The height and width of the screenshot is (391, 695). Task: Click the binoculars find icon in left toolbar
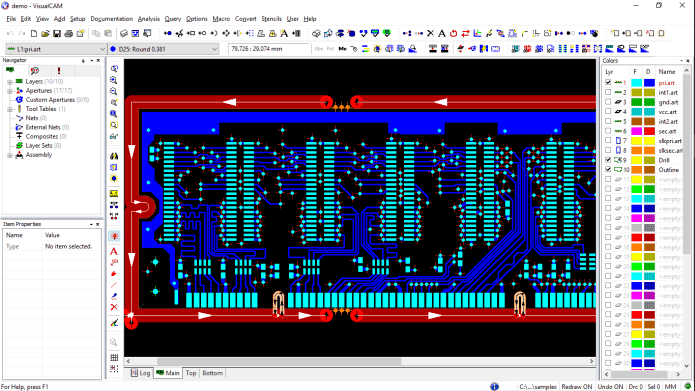(x=114, y=156)
